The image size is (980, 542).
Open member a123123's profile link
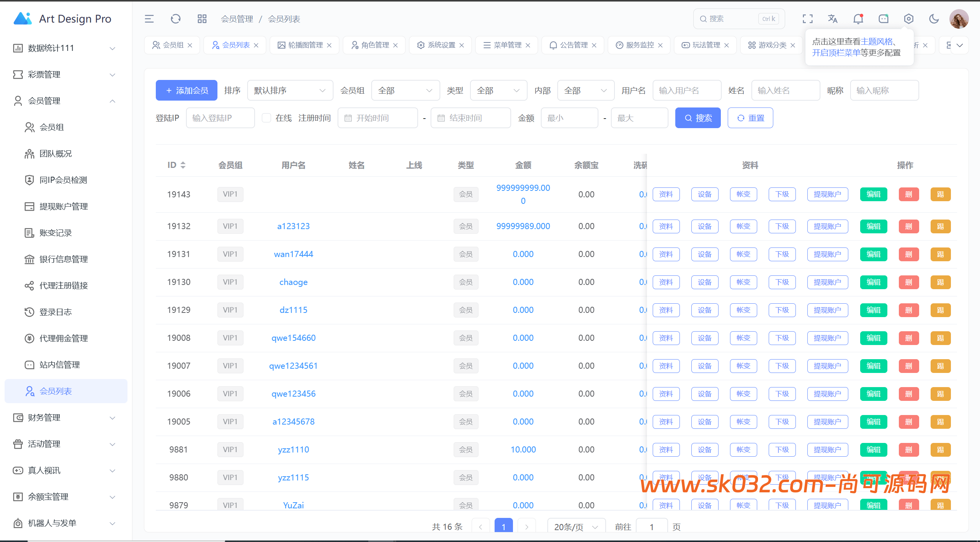(x=293, y=226)
